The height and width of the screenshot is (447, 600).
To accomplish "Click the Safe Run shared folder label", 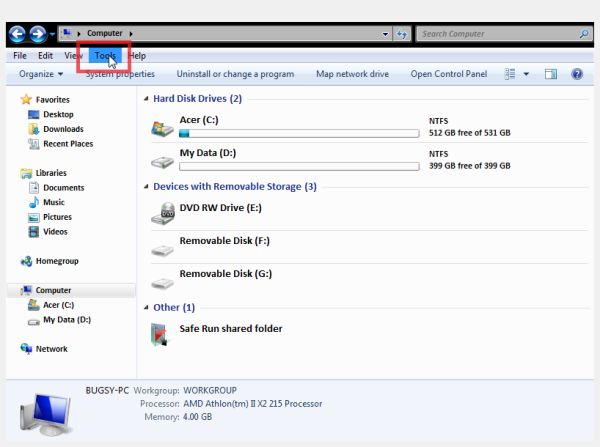I will pyautogui.click(x=231, y=329).
